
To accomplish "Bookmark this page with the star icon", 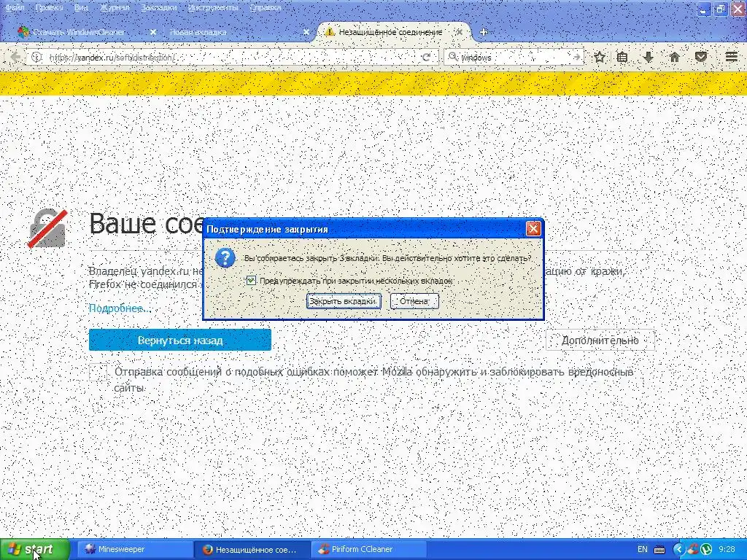I will pyautogui.click(x=600, y=57).
